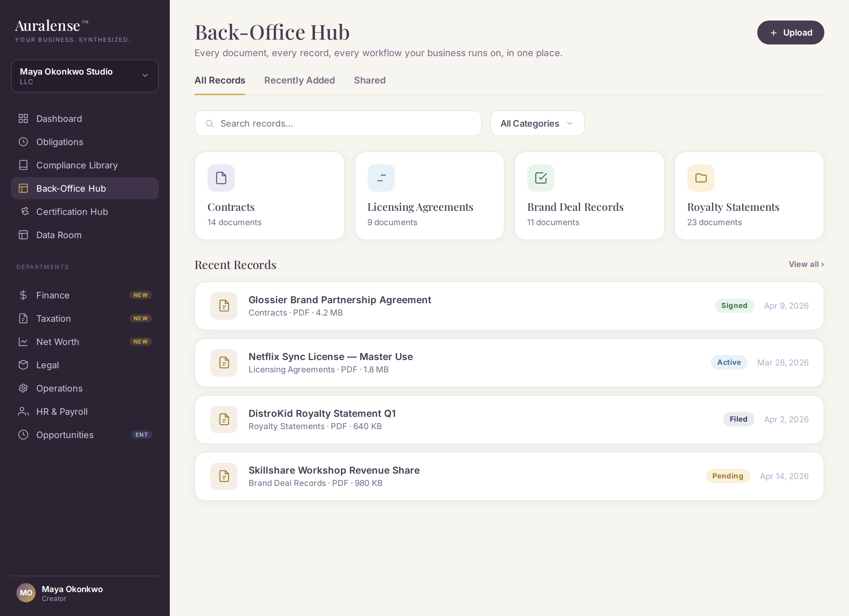
Task: Open the Licensing Agreements category title
Action: tap(420, 207)
